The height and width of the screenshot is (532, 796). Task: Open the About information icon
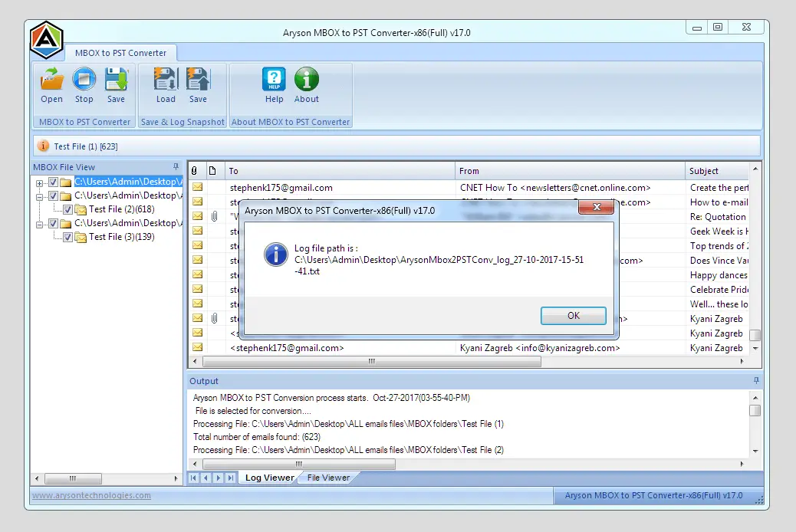[307, 79]
